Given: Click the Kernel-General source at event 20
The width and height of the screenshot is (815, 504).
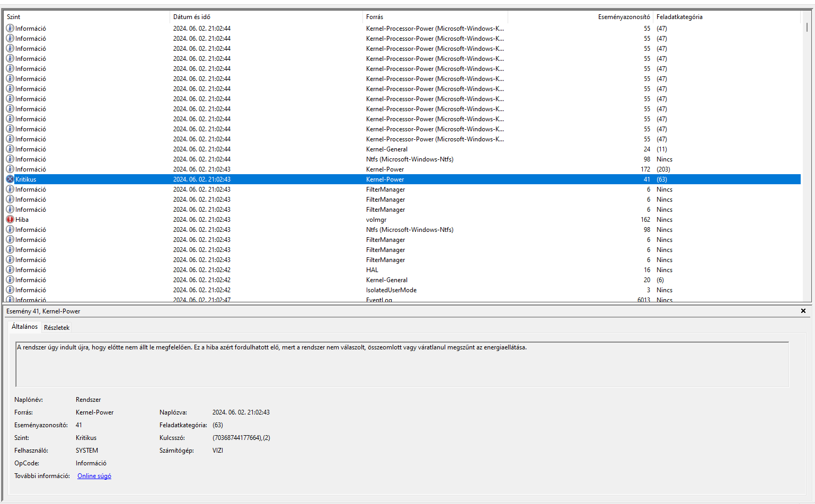Looking at the screenshot, I should (387, 280).
